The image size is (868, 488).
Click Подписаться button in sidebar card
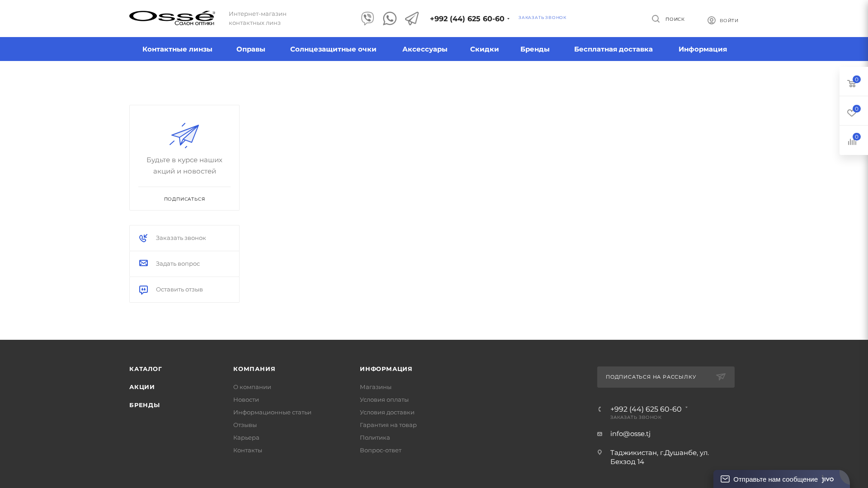[x=184, y=199]
